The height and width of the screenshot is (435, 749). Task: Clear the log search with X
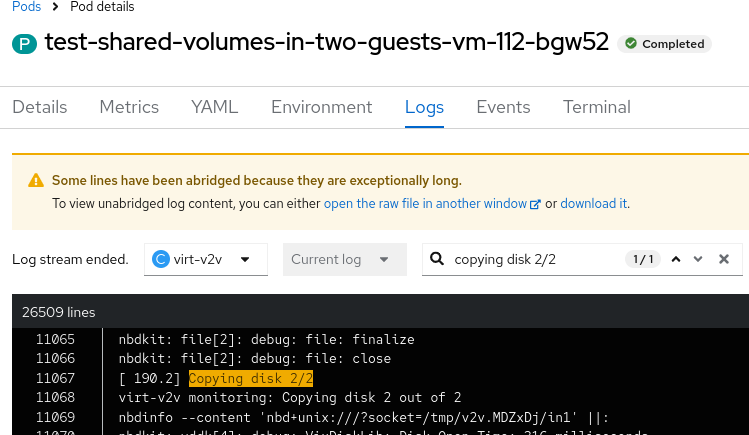[724, 260]
